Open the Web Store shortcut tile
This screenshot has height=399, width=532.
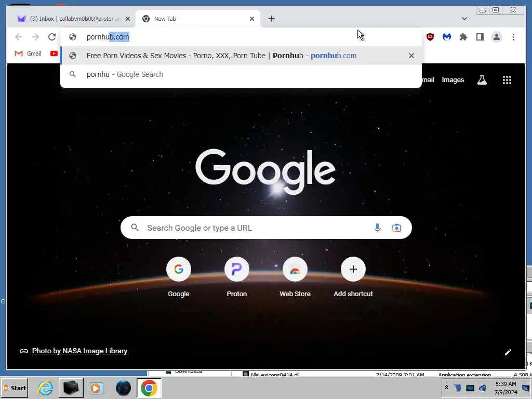[295, 276]
